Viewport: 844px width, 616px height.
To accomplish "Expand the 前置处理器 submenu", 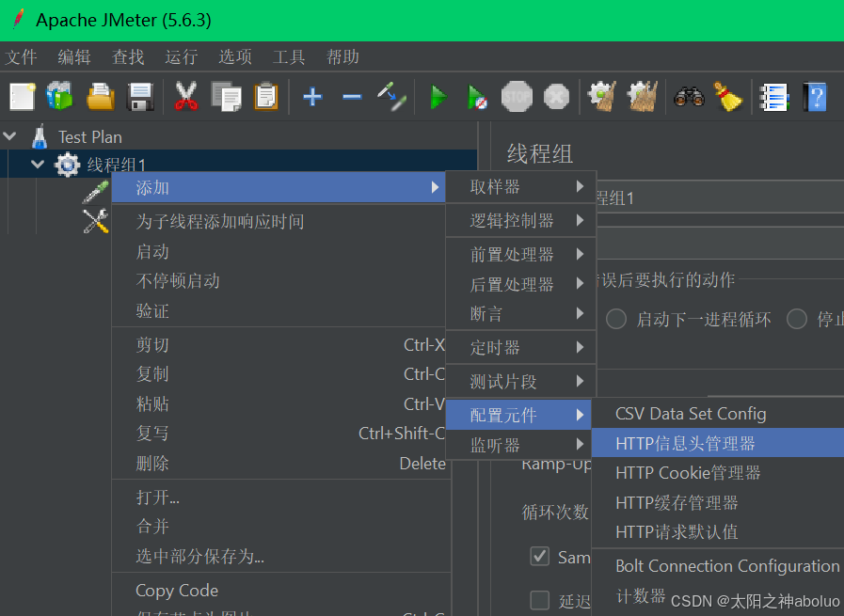I will coord(520,254).
